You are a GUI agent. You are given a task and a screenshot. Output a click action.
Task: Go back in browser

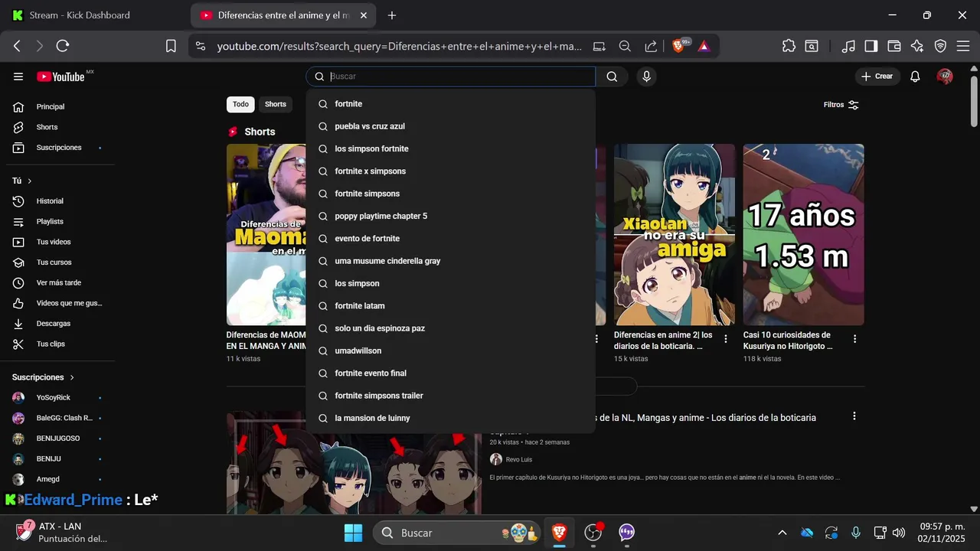coord(17,46)
